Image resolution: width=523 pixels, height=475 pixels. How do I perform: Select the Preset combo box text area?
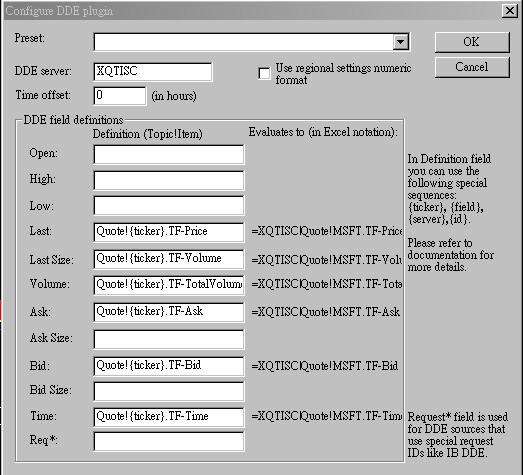[243, 42]
